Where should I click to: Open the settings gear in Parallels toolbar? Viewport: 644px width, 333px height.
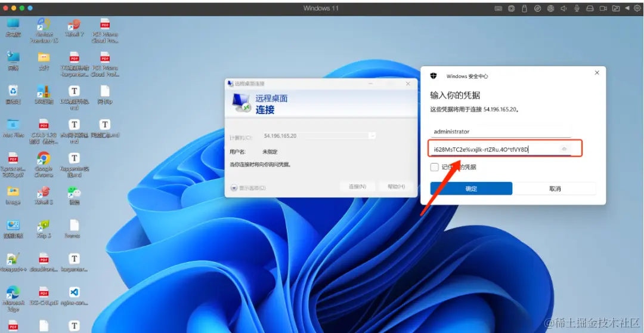tap(637, 8)
